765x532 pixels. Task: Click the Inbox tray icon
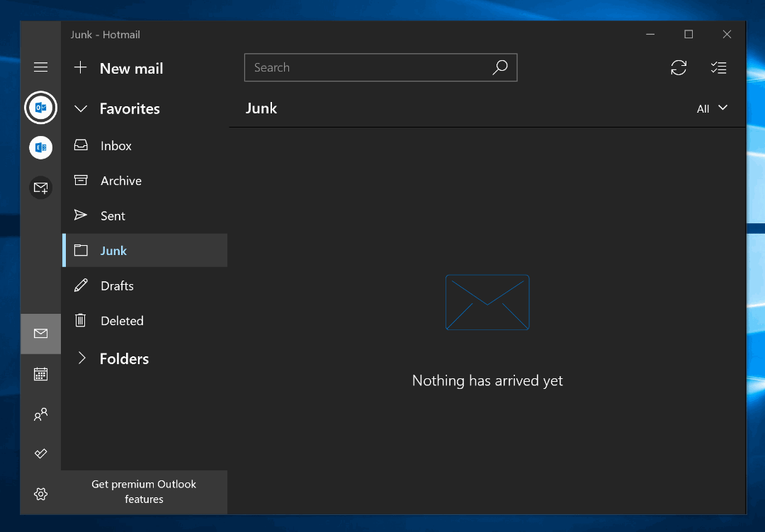tap(81, 145)
